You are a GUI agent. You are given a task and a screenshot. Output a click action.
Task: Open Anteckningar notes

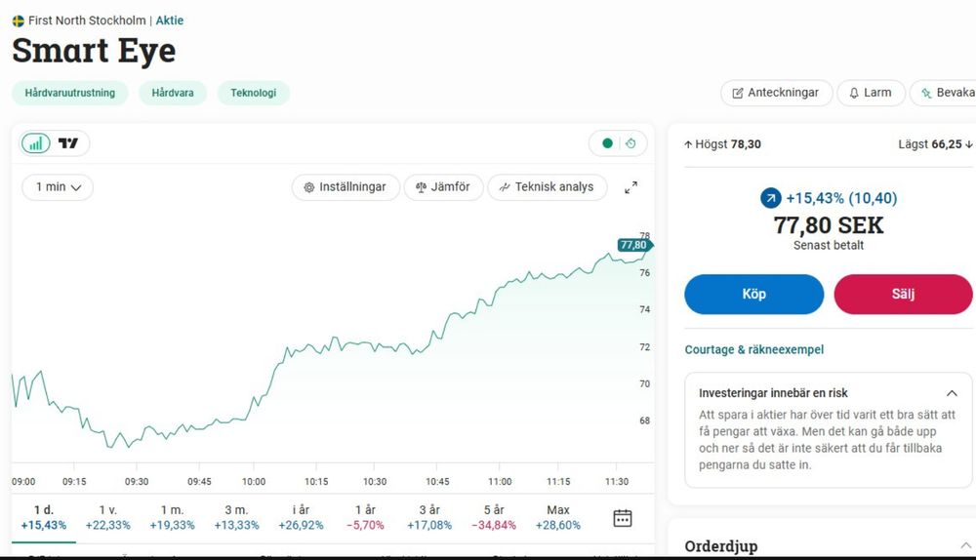776,93
